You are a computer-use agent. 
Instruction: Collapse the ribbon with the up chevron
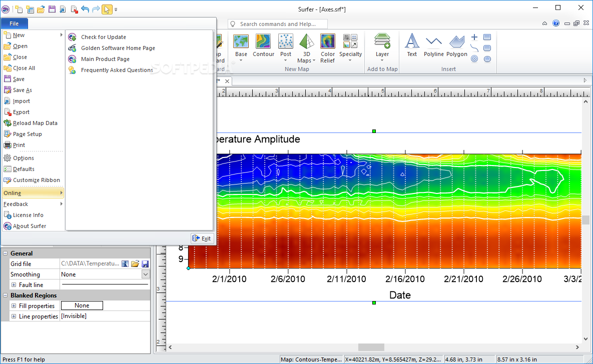coord(544,23)
